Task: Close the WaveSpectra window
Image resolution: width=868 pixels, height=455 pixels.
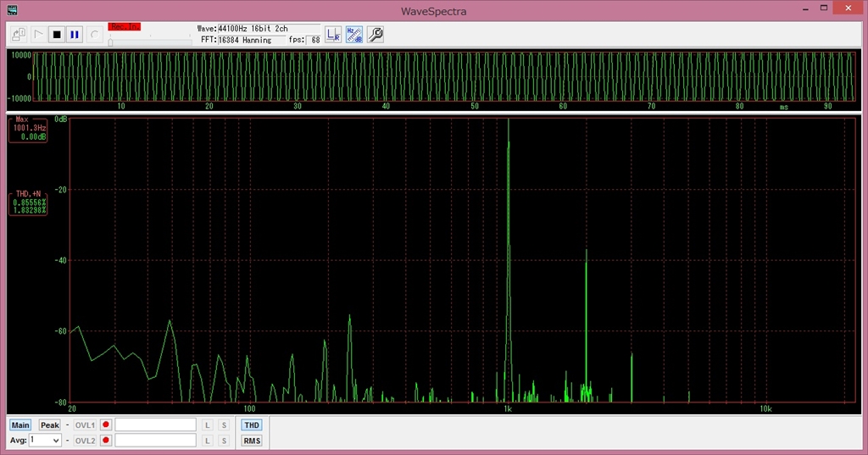Action: [848, 8]
